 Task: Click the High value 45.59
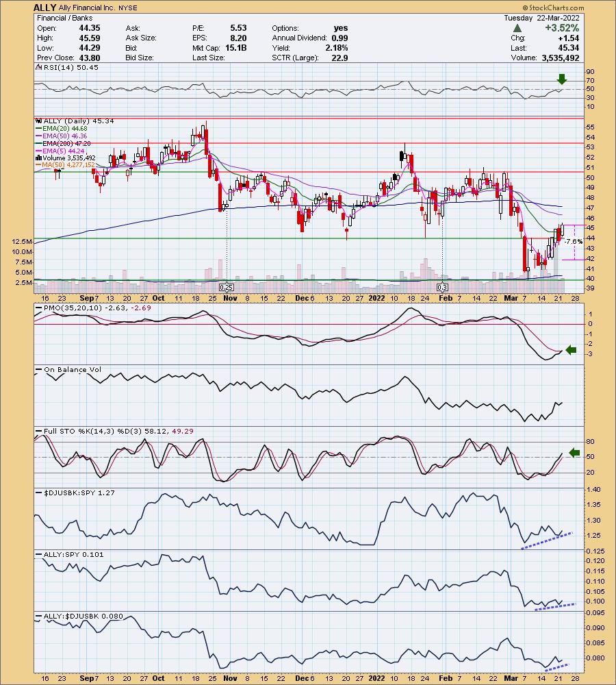tap(90, 38)
